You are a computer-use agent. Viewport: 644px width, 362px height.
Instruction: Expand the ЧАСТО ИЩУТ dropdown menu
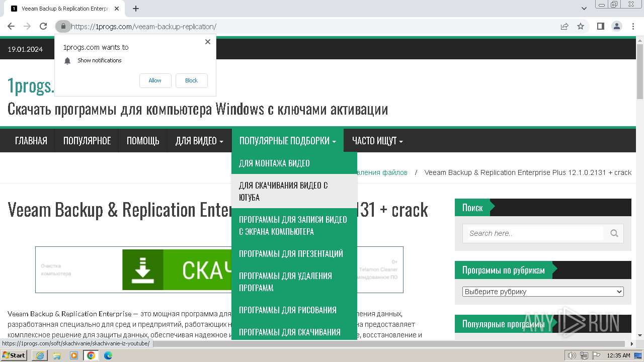click(377, 141)
